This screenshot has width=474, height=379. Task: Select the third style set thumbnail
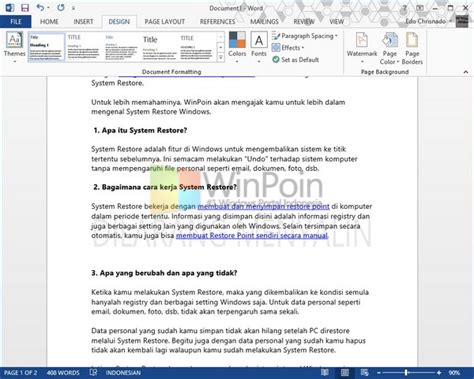(x=121, y=47)
